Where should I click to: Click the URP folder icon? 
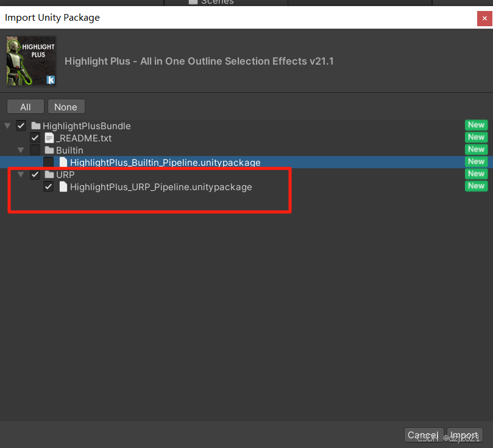49,174
